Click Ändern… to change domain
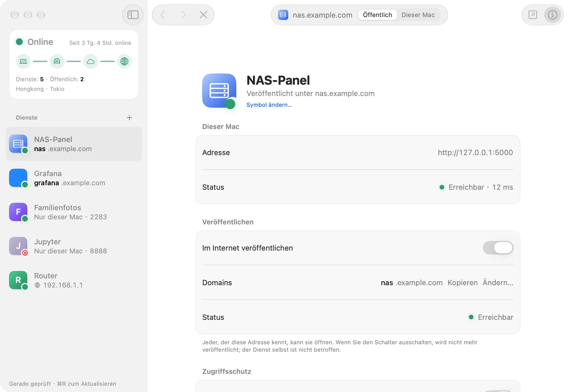This screenshot has height=392, width=568. 498,282
